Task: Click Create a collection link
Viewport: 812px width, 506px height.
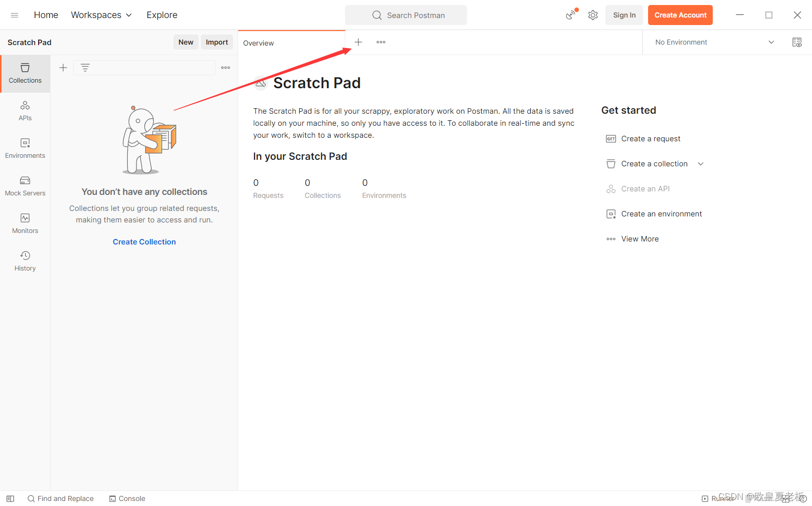Action: pyautogui.click(x=654, y=164)
